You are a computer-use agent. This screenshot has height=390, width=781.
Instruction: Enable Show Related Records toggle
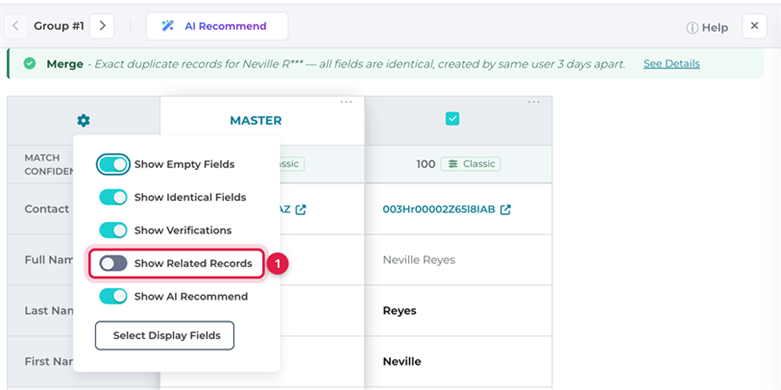click(x=113, y=263)
